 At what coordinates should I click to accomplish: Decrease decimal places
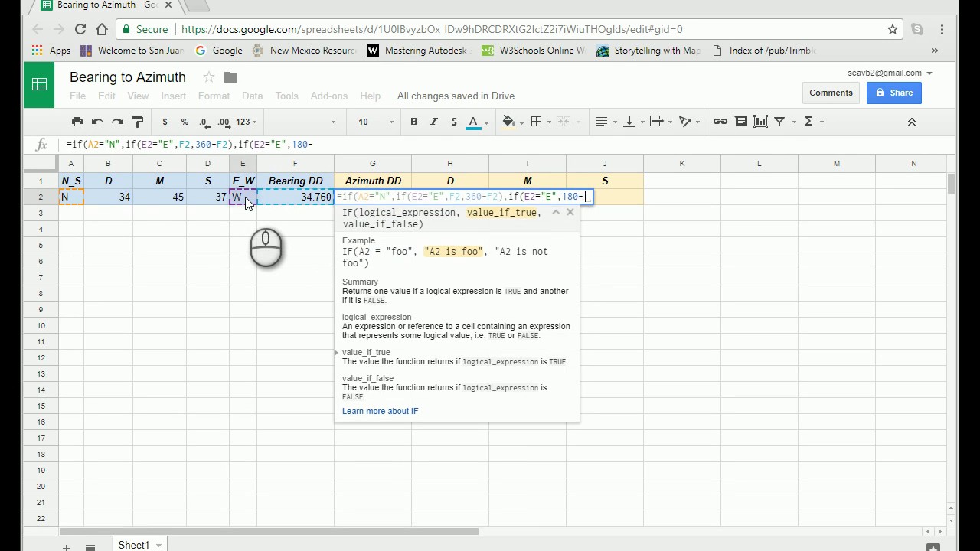coord(204,122)
